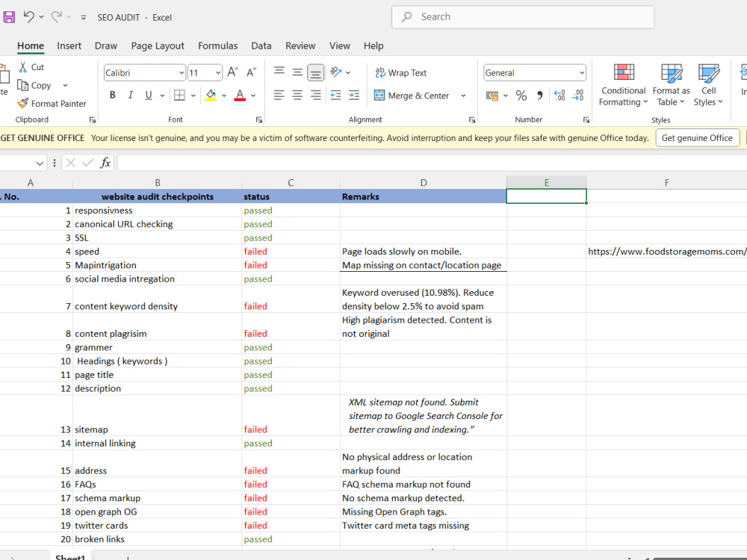
Task: Open the foodstoragemoms.com link cell
Action: pos(666,252)
